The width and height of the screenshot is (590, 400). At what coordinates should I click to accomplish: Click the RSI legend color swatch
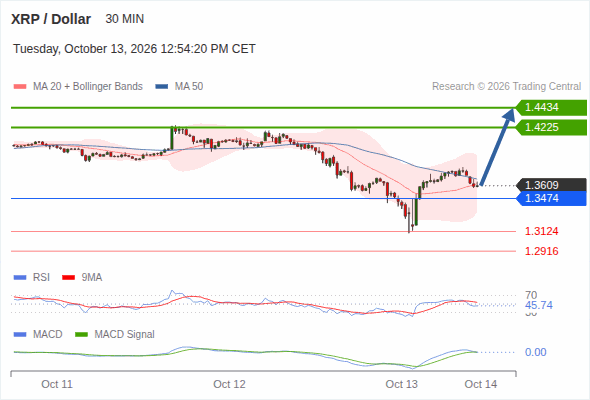click(20, 278)
